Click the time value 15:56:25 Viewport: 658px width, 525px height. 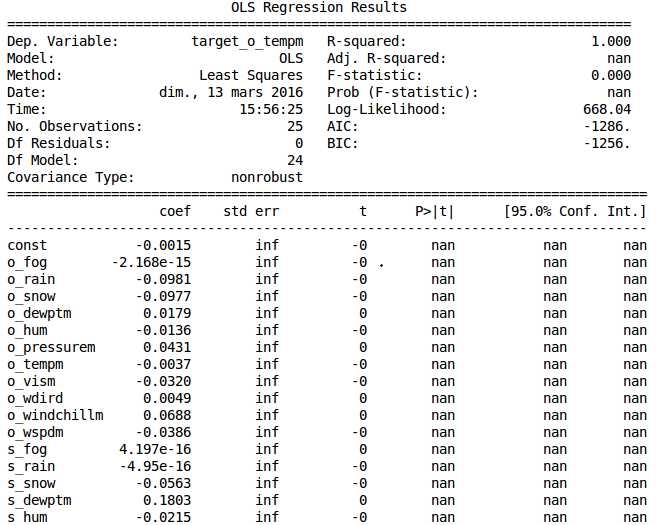(272, 110)
